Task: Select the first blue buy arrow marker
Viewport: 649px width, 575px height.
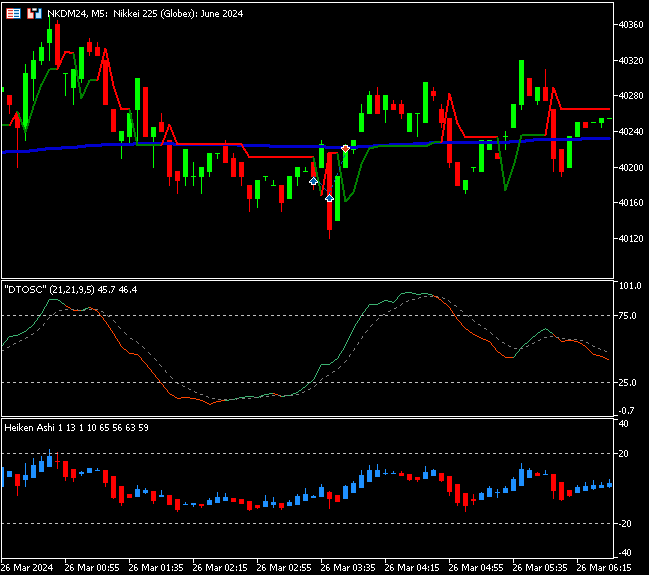Action: (313, 181)
